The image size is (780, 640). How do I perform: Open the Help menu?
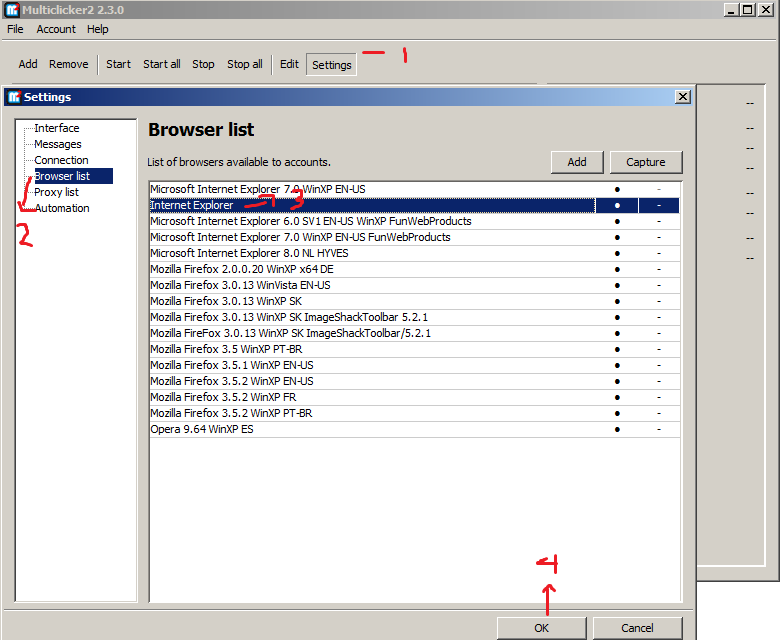click(98, 29)
